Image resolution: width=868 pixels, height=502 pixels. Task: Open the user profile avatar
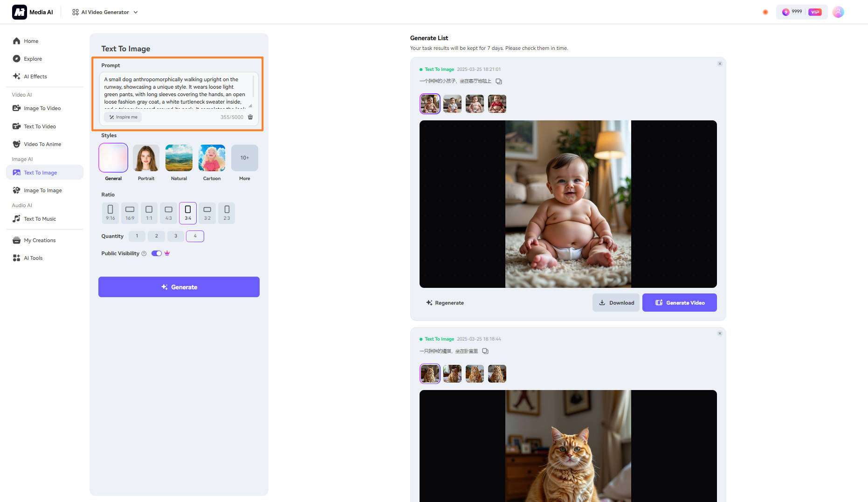coord(838,12)
